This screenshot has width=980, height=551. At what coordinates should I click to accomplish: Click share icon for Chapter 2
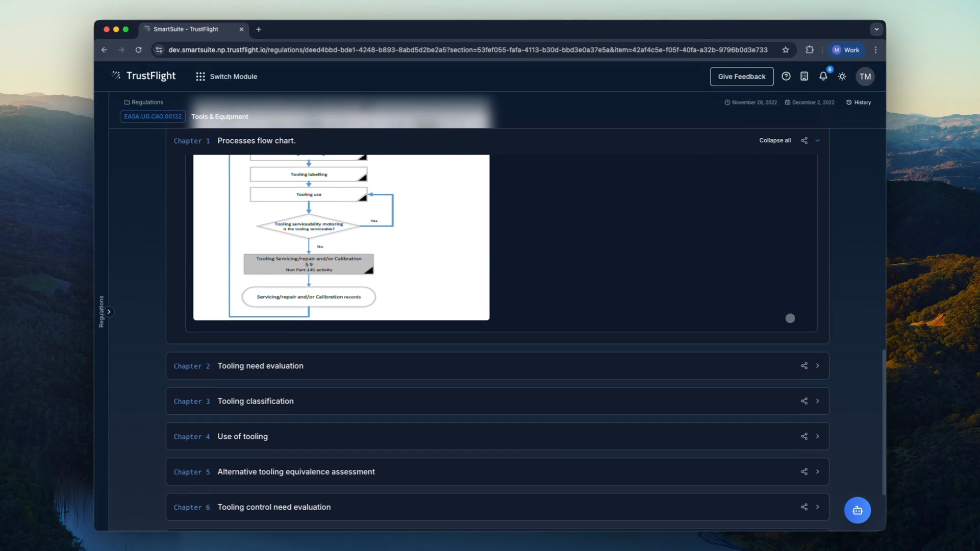pyautogui.click(x=804, y=365)
